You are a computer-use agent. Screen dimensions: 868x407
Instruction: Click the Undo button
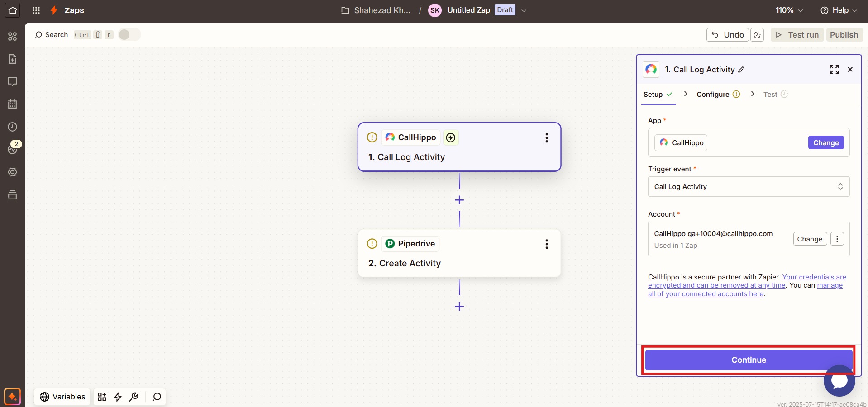tap(727, 35)
